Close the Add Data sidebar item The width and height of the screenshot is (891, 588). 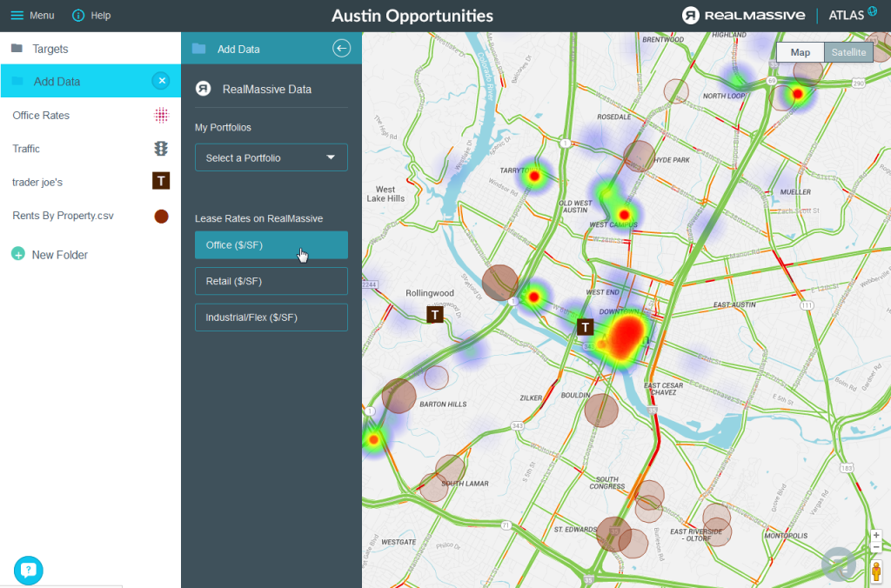[x=161, y=81]
